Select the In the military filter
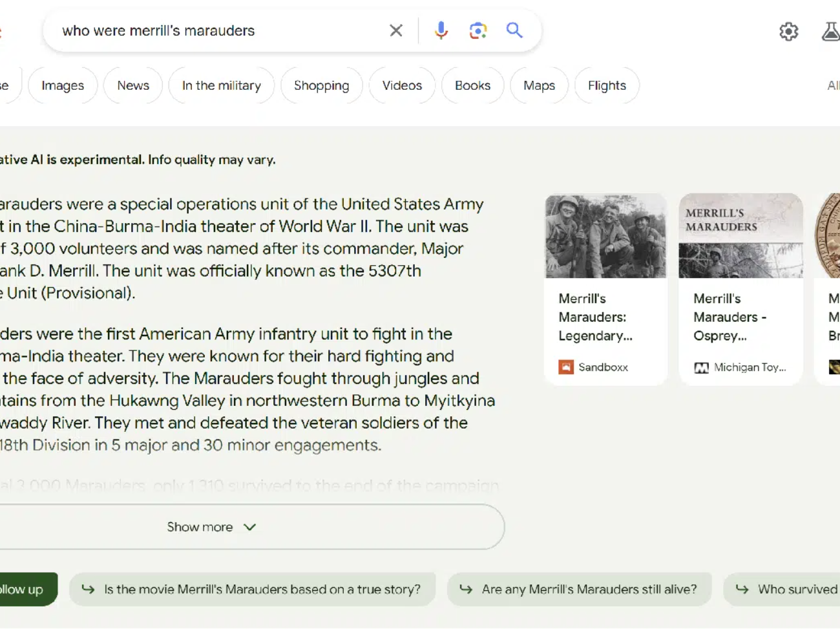This screenshot has height=629, width=840. pyautogui.click(x=221, y=85)
